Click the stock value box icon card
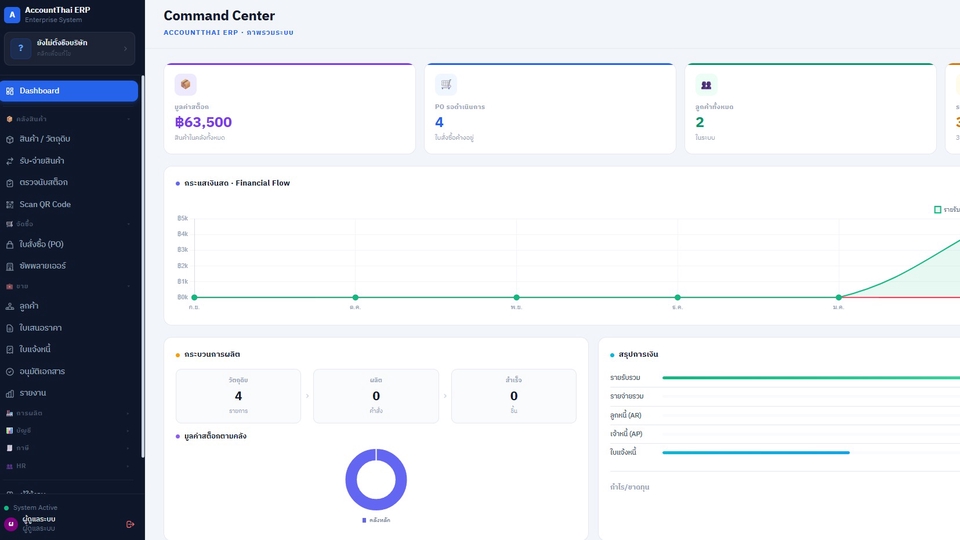Image resolution: width=960 pixels, height=540 pixels. click(186, 84)
